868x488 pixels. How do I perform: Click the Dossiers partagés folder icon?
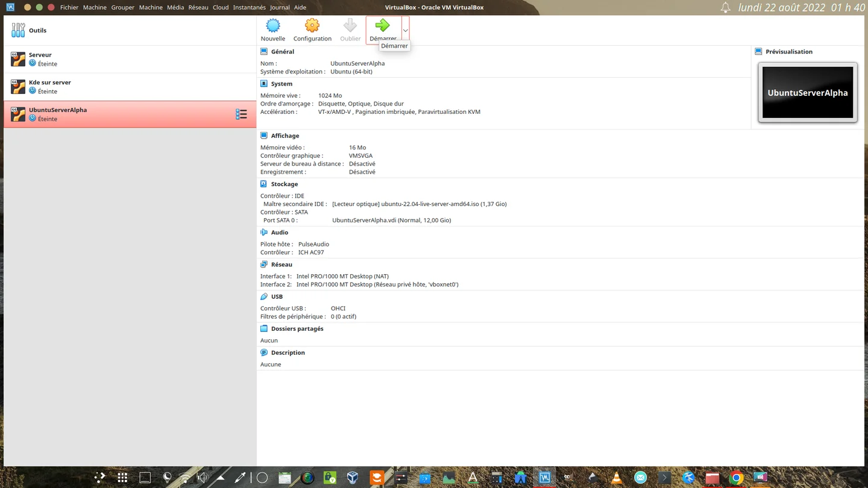point(264,328)
